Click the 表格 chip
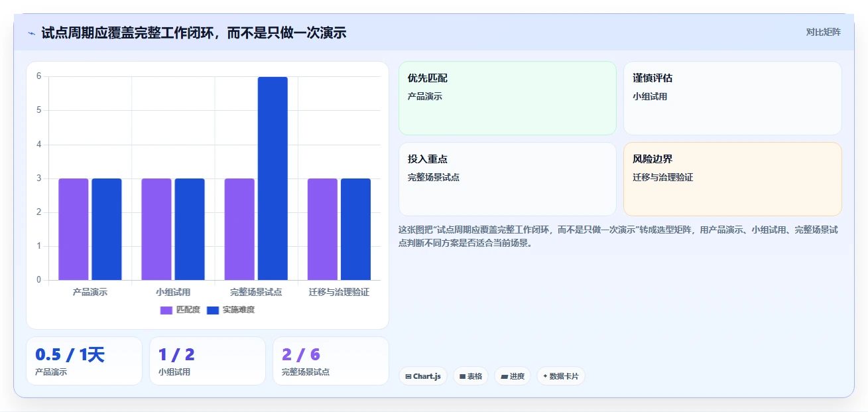Image resolution: width=868 pixels, height=412 pixels. (471, 376)
